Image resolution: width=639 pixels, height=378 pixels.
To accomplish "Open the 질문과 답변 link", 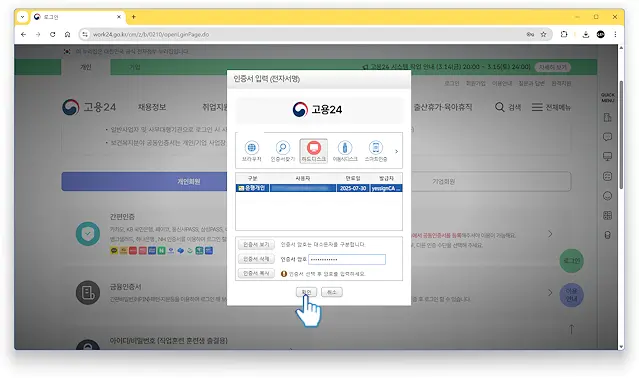I will pyautogui.click(x=531, y=83).
